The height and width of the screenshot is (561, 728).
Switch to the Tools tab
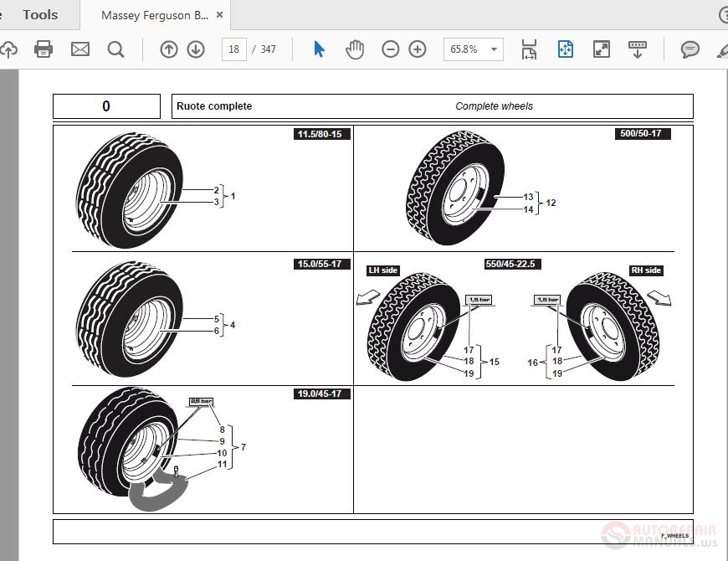[40, 14]
